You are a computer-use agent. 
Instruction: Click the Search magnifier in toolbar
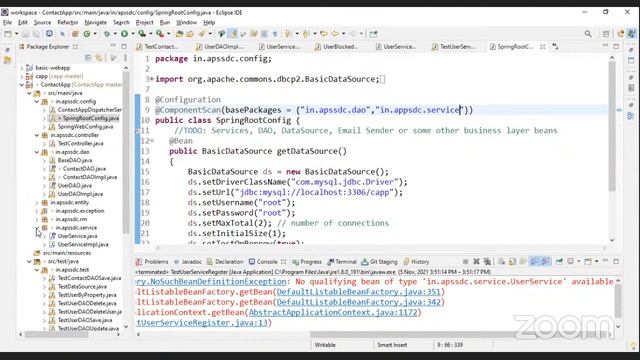pyautogui.click(x=588, y=34)
